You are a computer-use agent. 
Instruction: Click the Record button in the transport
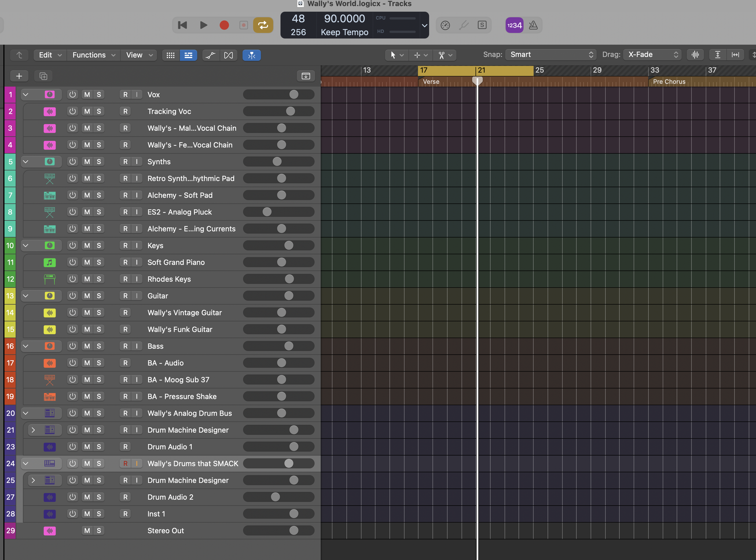tap(224, 25)
